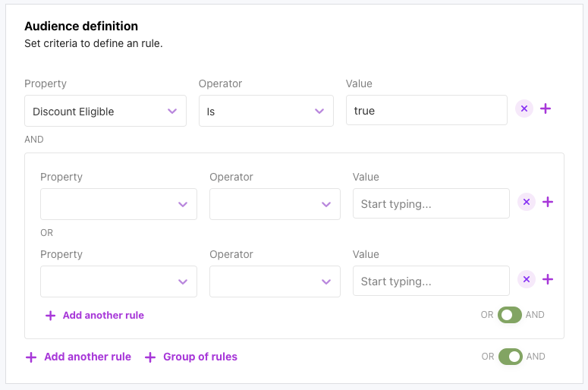Click the plus icon beside the true value
Image resolution: width=588 pixels, height=390 pixels.
coord(546,109)
